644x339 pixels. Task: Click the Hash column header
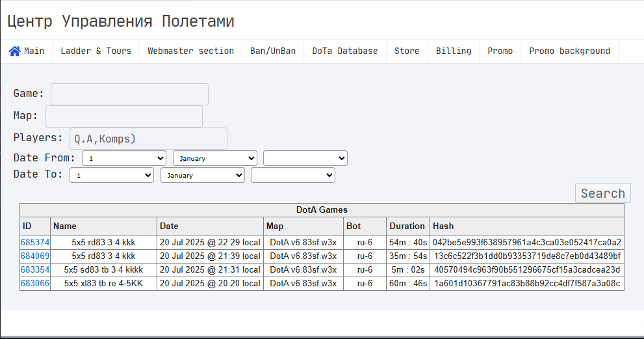coord(527,226)
